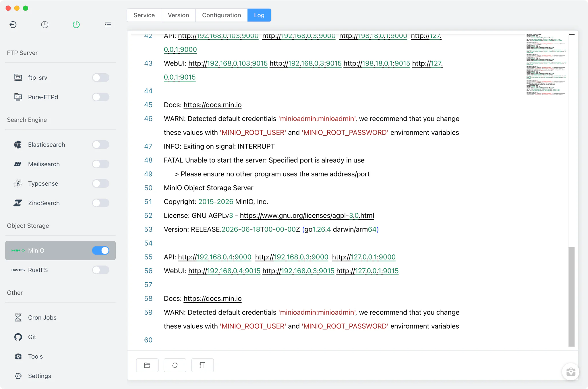Open WebUI link http://127.0.0.1:9015 on line 56
Image resolution: width=588 pixels, height=389 pixels.
click(x=367, y=271)
